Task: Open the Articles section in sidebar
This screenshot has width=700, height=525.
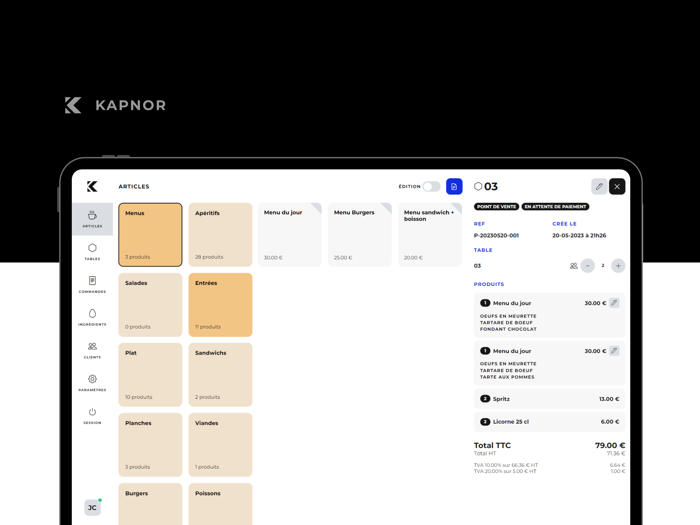Action: click(92, 219)
